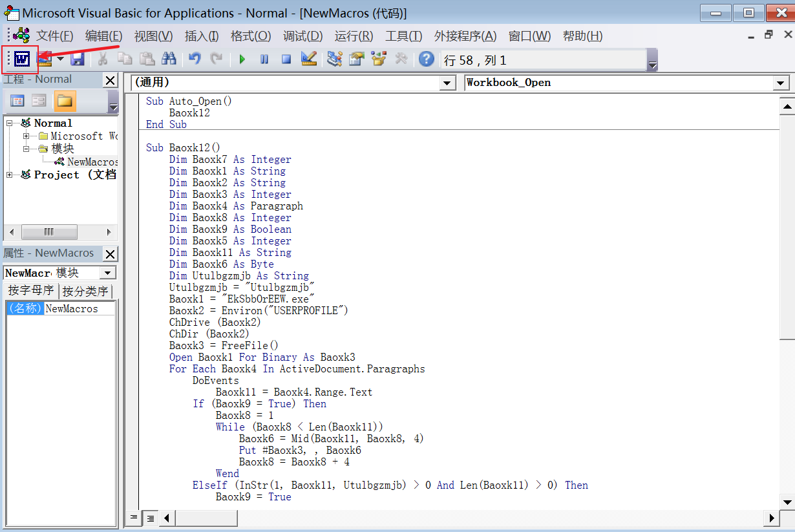Click the Undo arrow icon

point(195,59)
